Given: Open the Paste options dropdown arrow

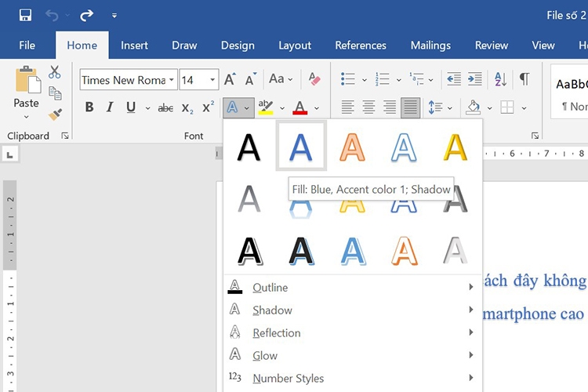Looking at the screenshot, I should [x=26, y=117].
